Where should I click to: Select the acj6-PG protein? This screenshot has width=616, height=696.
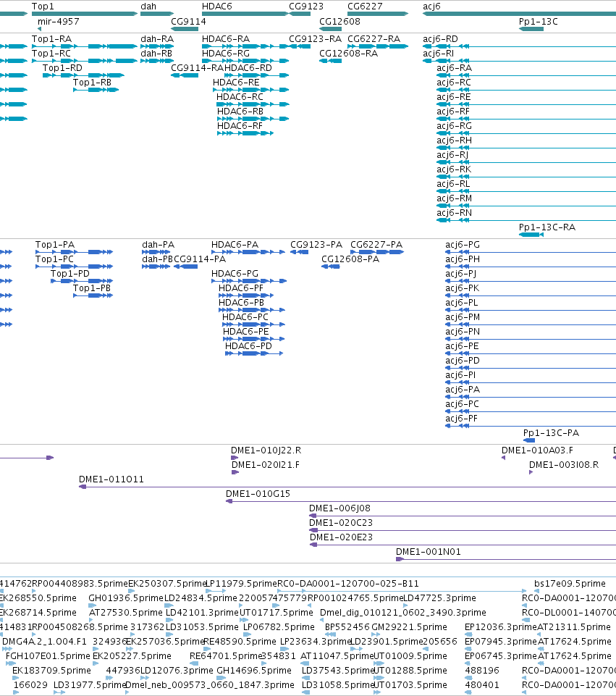531,252
